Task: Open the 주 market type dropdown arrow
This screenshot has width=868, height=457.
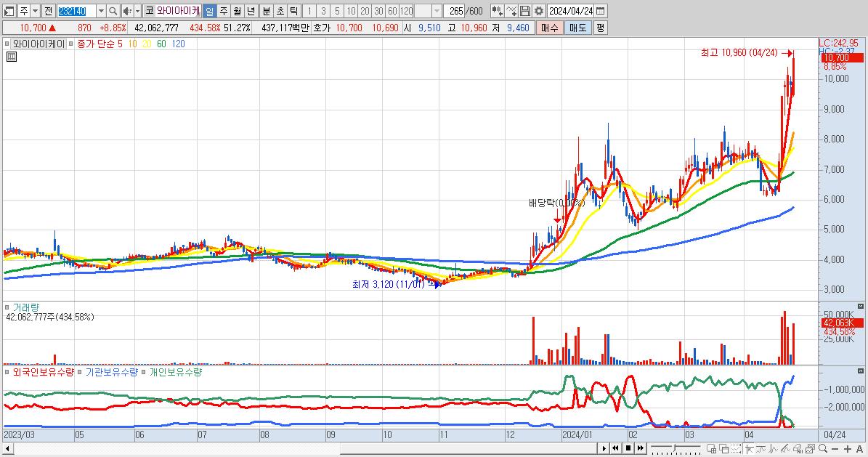Action: (x=35, y=11)
